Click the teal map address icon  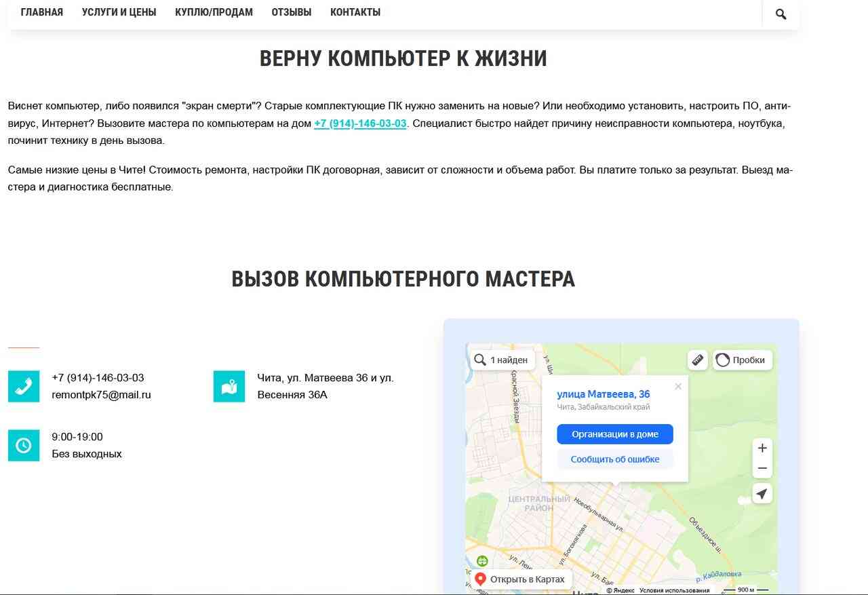pyautogui.click(x=229, y=386)
